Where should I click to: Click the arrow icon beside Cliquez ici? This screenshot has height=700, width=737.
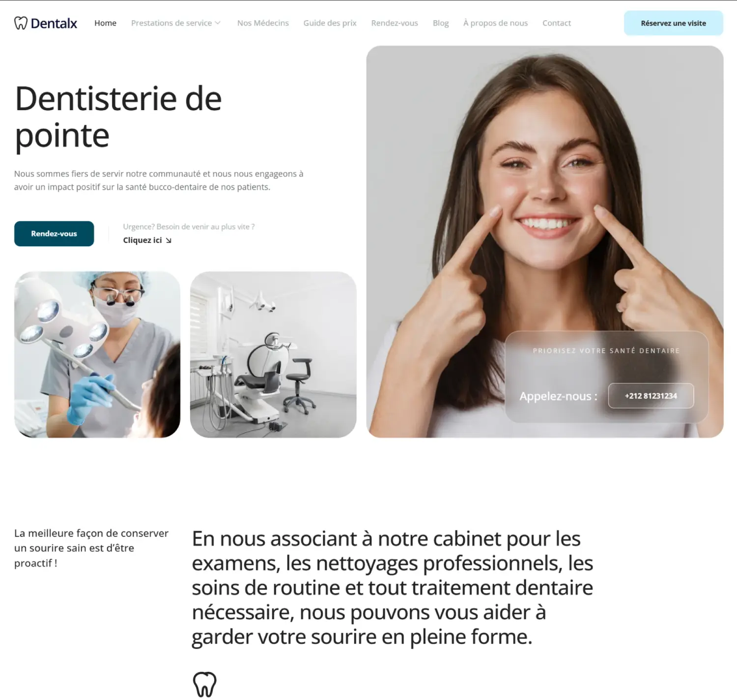(169, 240)
